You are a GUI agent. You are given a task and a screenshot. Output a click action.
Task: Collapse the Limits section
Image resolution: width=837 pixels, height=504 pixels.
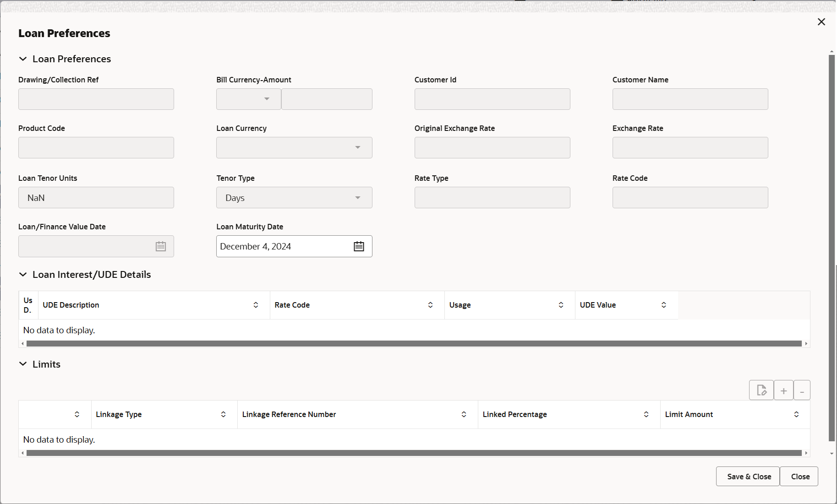point(23,364)
